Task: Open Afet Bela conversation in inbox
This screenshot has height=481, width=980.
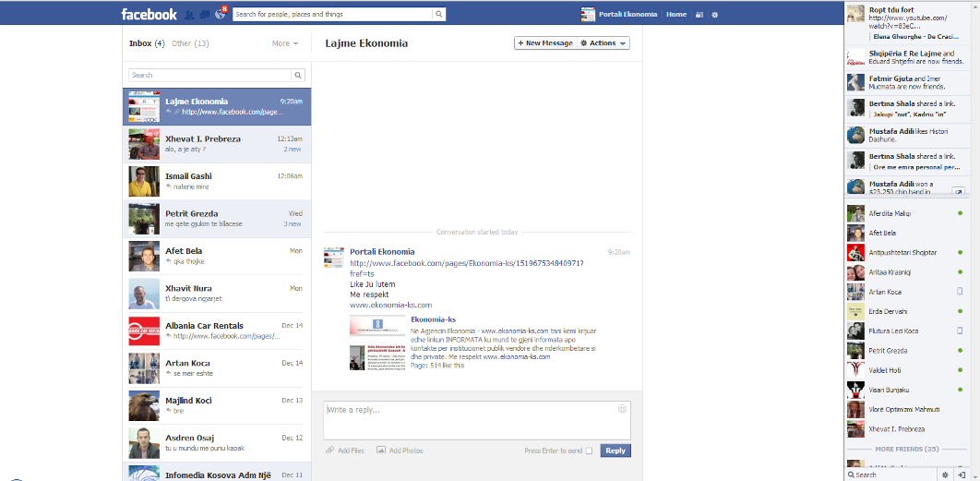Action: pos(217,257)
